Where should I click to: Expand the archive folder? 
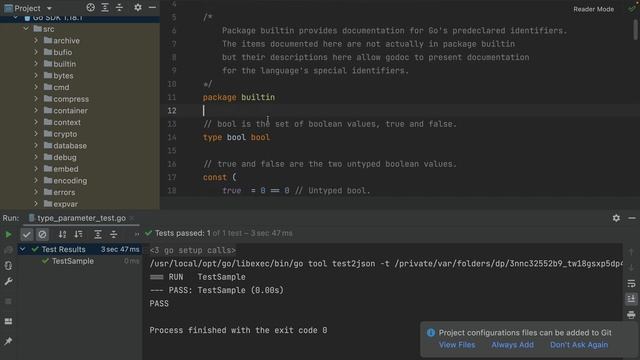pos(36,40)
